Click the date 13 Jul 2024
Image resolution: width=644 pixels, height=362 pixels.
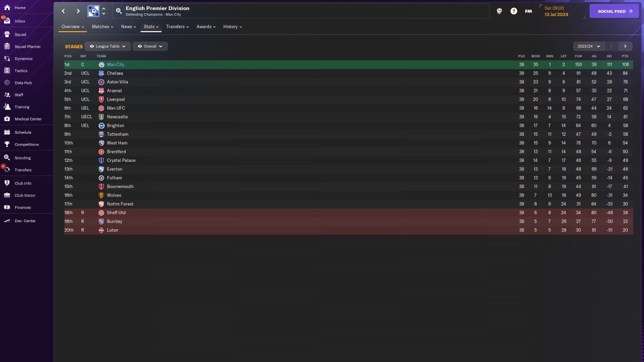click(x=556, y=15)
